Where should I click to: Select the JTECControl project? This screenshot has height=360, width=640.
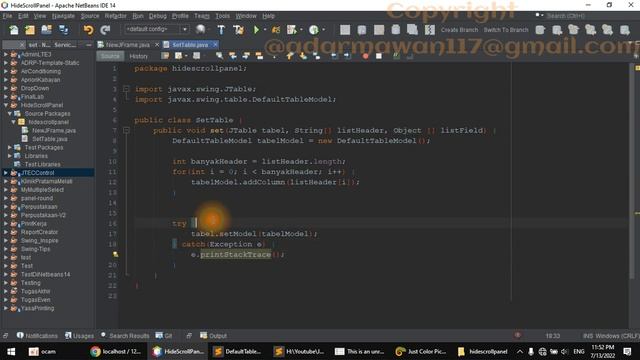pos(38,173)
